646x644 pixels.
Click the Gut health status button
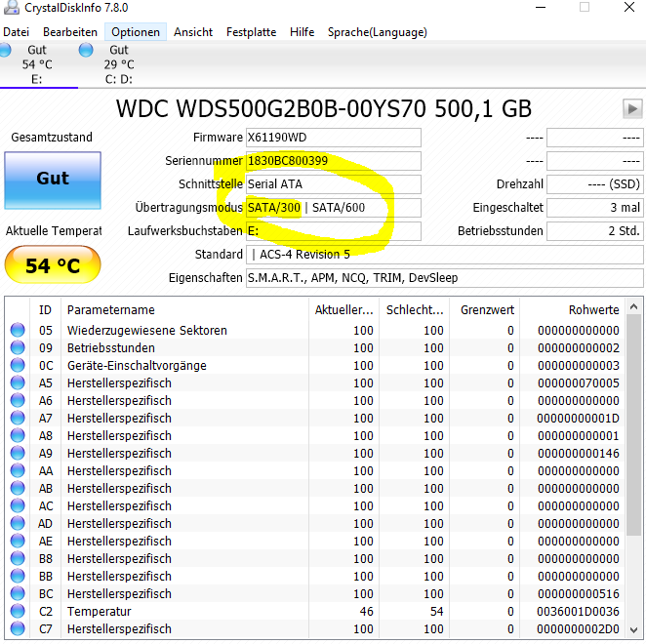pyautogui.click(x=53, y=181)
